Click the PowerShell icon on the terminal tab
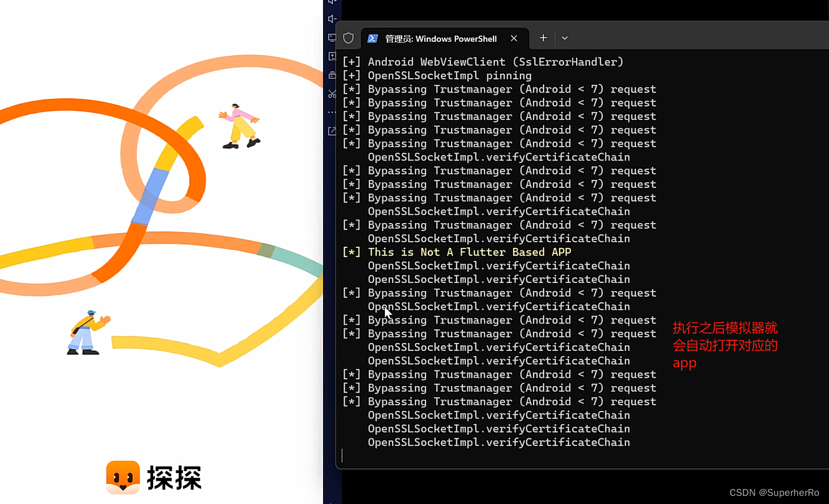829x504 pixels. [x=372, y=38]
